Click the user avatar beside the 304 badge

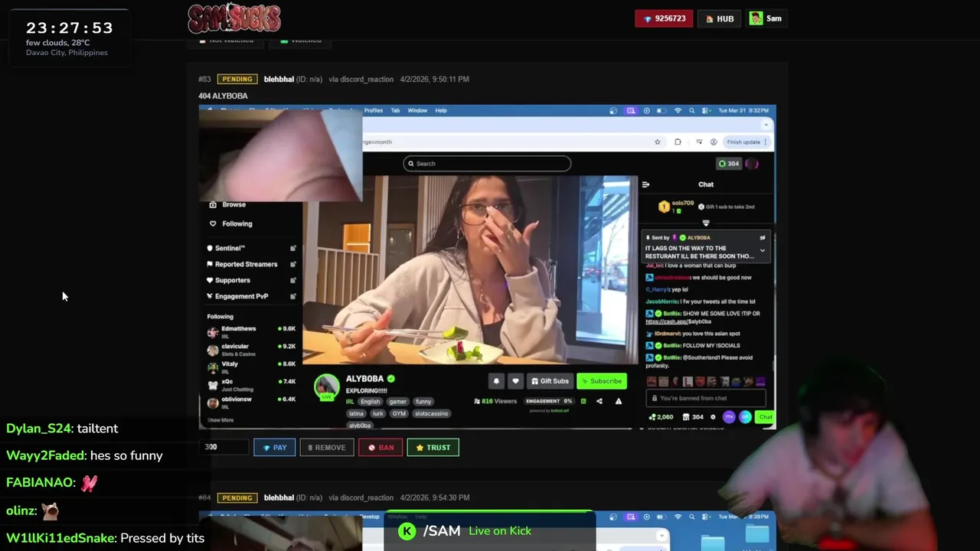click(x=752, y=163)
